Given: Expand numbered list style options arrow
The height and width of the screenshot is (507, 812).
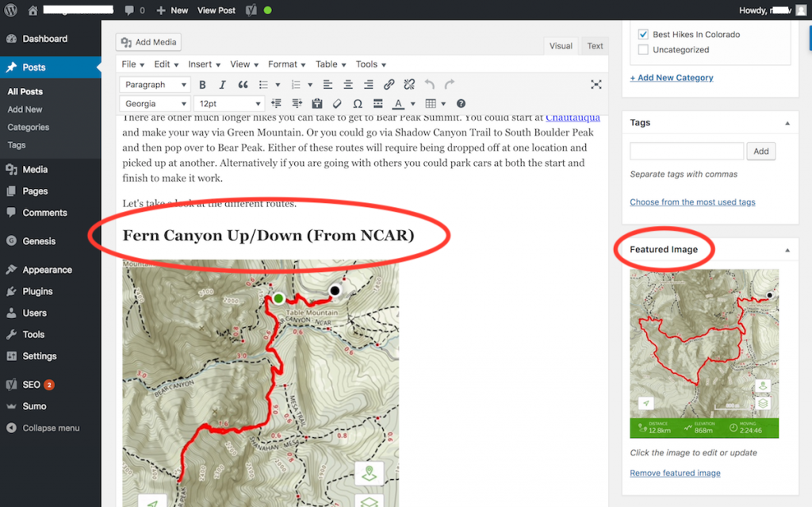Looking at the screenshot, I should click(x=310, y=85).
